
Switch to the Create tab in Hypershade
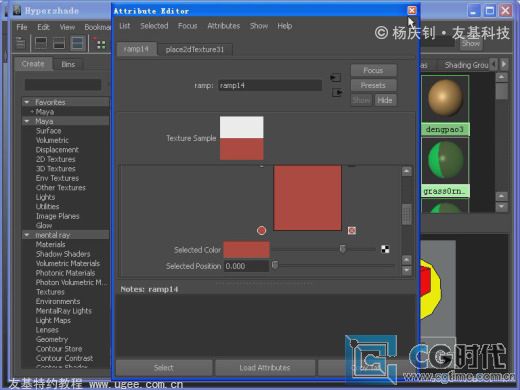(33, 64)
